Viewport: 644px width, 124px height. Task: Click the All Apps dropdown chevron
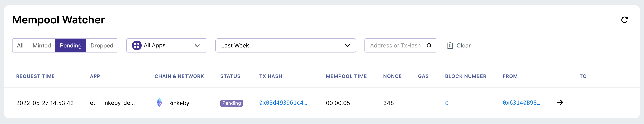197,45
